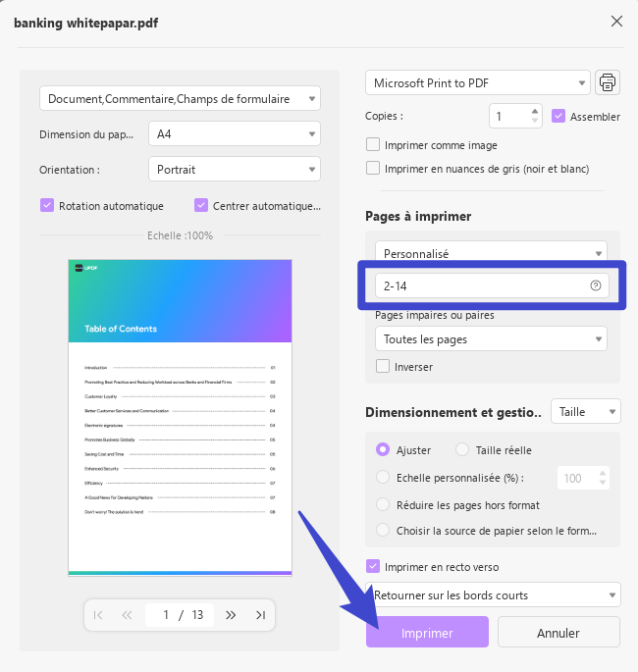The width and height of the screenshot is (638, 672).
Task: Open Portrait orientation dropdown
Action: click(234, 170)
